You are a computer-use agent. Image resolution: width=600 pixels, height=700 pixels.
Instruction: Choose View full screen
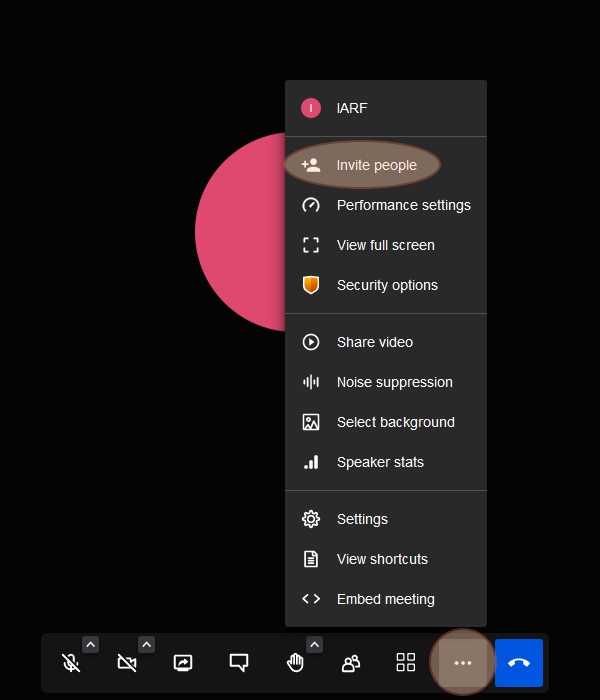click(x=385, y=245)
